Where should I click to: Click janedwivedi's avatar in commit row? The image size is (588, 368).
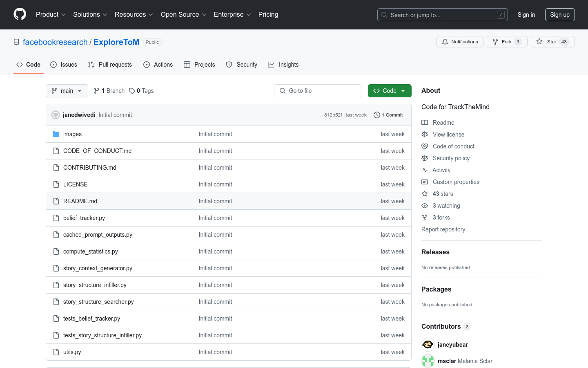click(x=56, y=115)
